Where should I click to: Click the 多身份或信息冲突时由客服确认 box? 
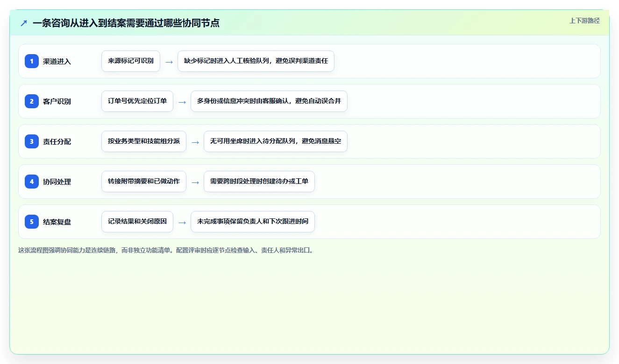coord(269,101)
